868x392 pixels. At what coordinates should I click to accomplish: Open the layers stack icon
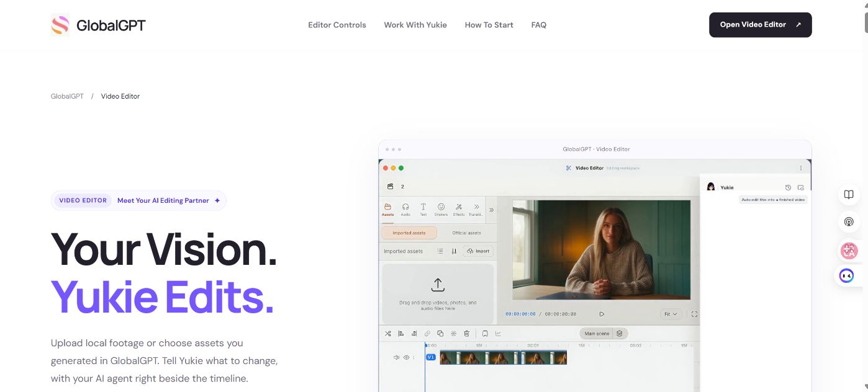pos(620,334)
